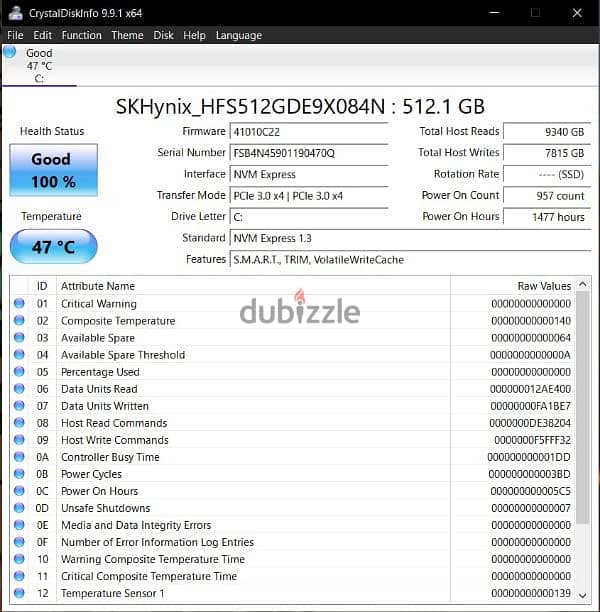
Task: Click the Serial Number field
Action: pos(309,153)
